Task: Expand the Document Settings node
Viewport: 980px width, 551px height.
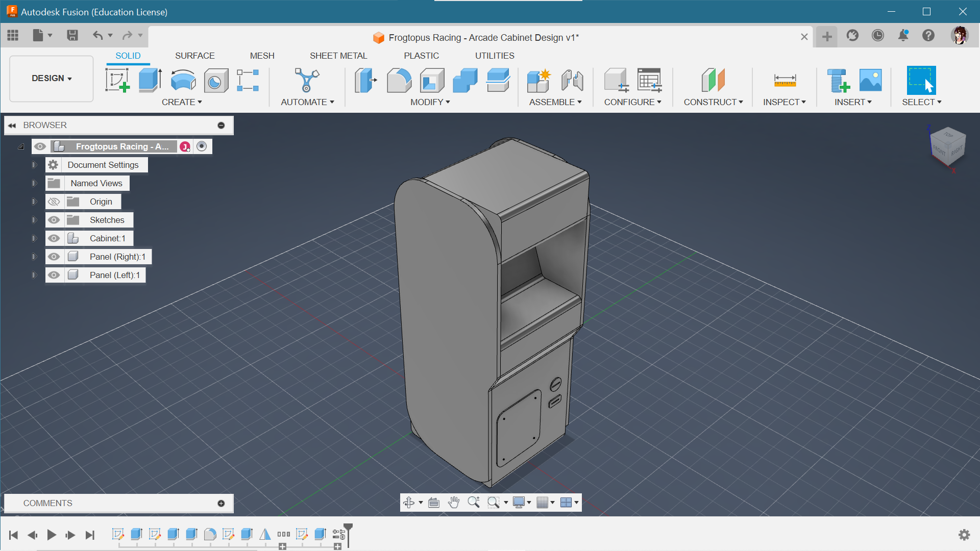Action: [x=34, y=165]
